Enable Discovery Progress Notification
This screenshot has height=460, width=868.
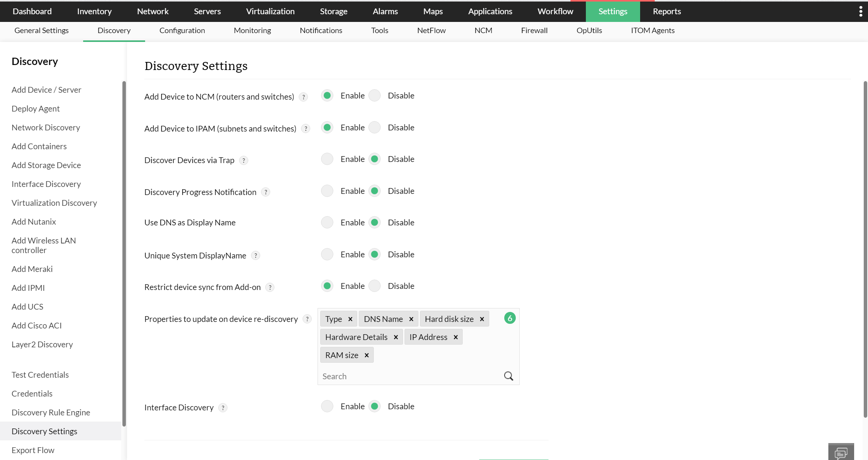[x=327, y=191]
